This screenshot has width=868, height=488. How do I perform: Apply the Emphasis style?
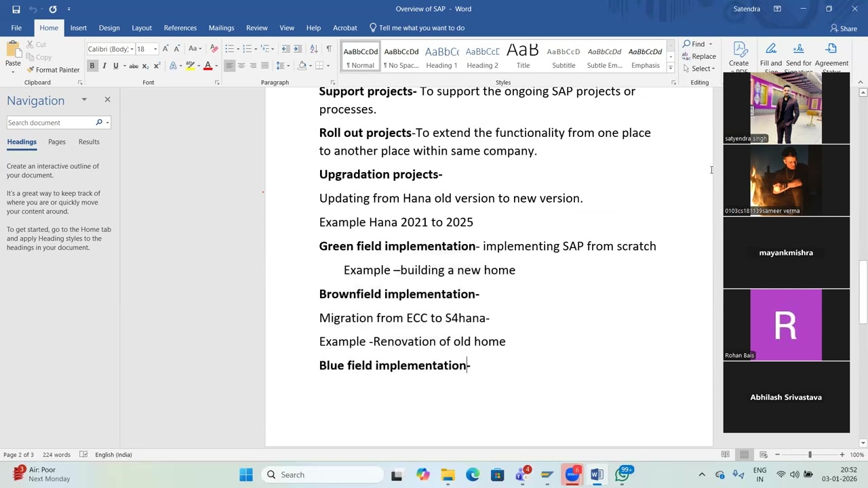click(645, 58)
